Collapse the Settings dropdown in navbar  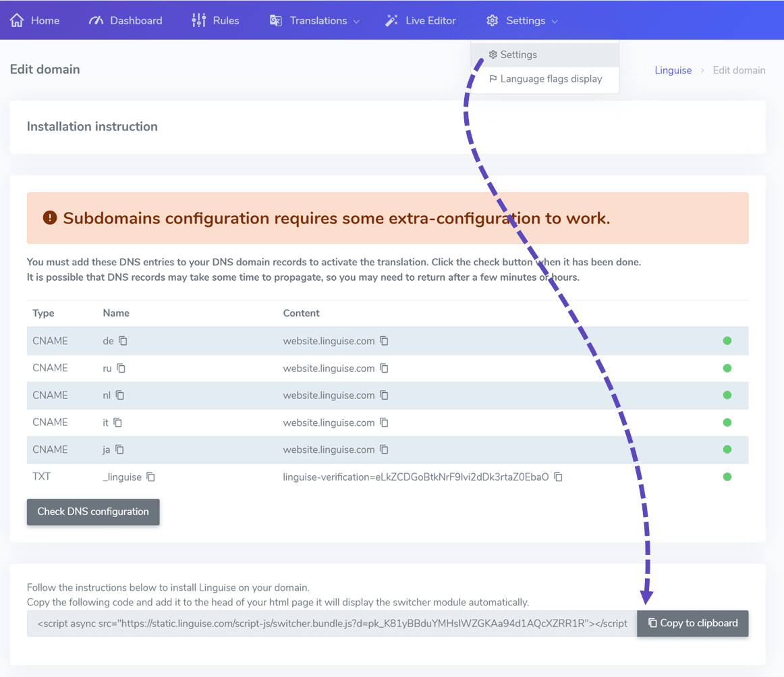click(x=522, y=21)
